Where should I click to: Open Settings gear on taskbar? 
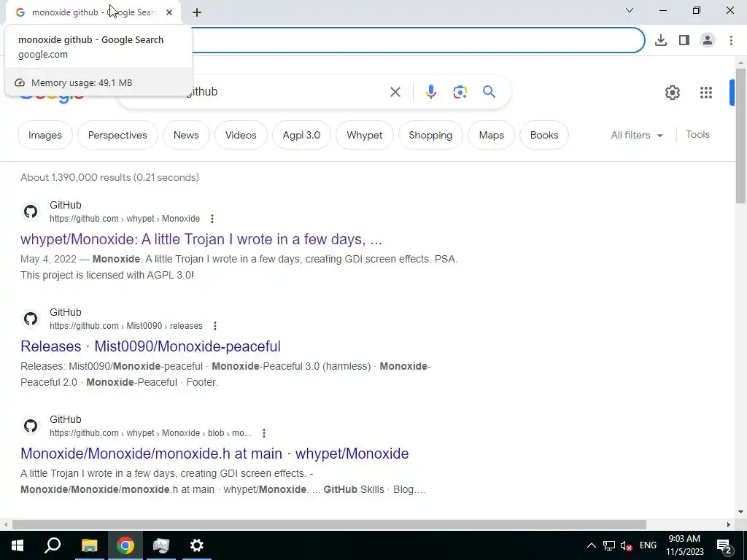pyautogui.click(x=197, y=545)
